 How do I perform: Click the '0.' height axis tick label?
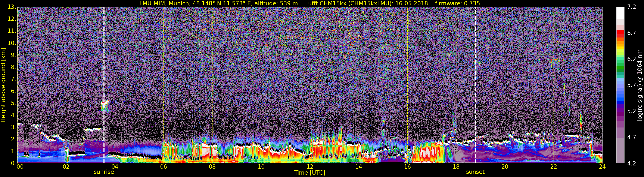tap(13, 163)
